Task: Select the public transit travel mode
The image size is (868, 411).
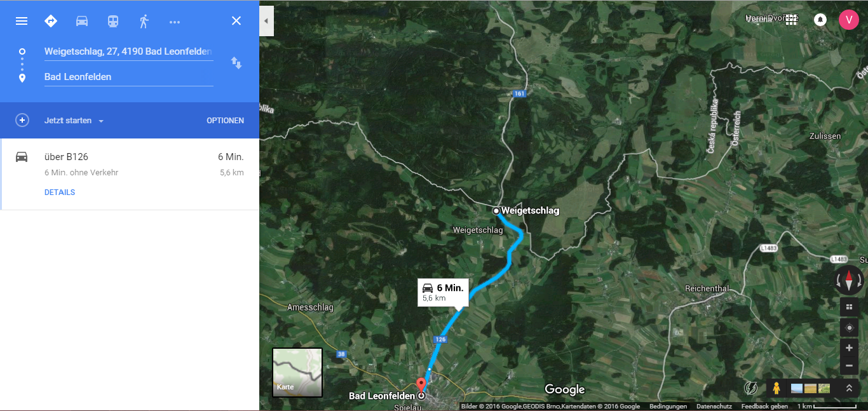Action: point(113,21)
